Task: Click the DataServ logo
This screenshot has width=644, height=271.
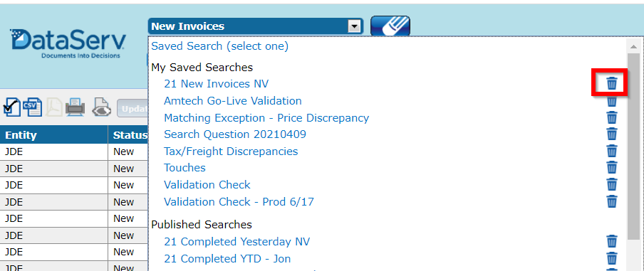Action: click(68, 44)
